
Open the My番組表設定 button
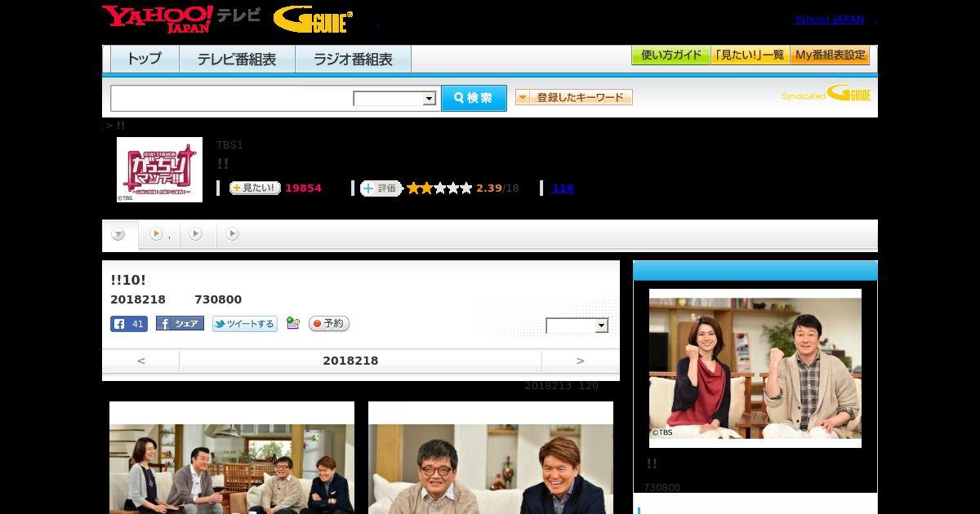coord(830,55)
